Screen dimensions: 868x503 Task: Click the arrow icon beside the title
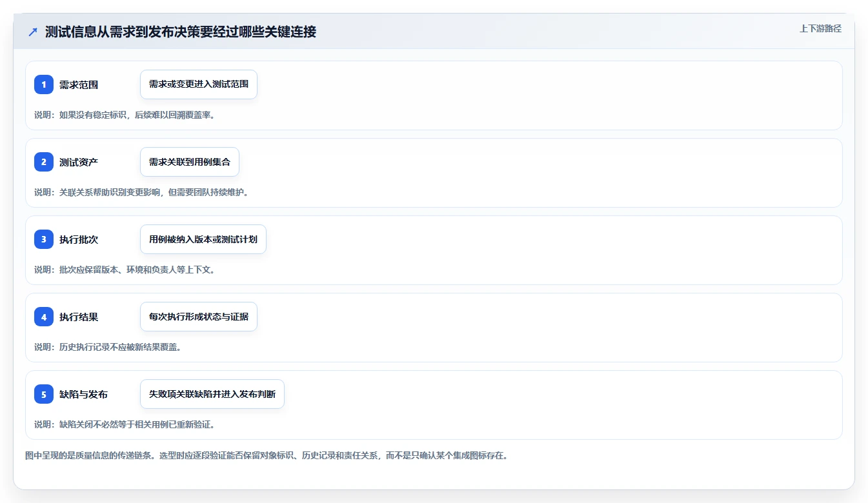pyautogui.click(x=33, y=32)
